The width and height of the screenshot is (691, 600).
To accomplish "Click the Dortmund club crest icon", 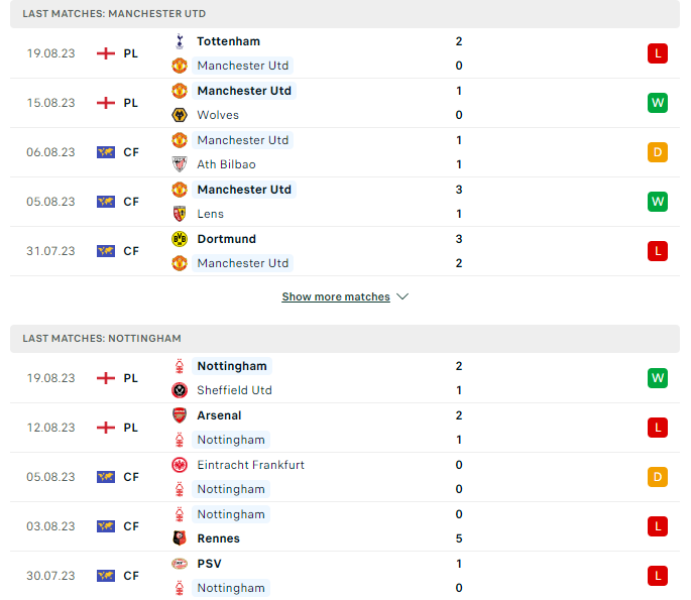I will pos(179,239).
